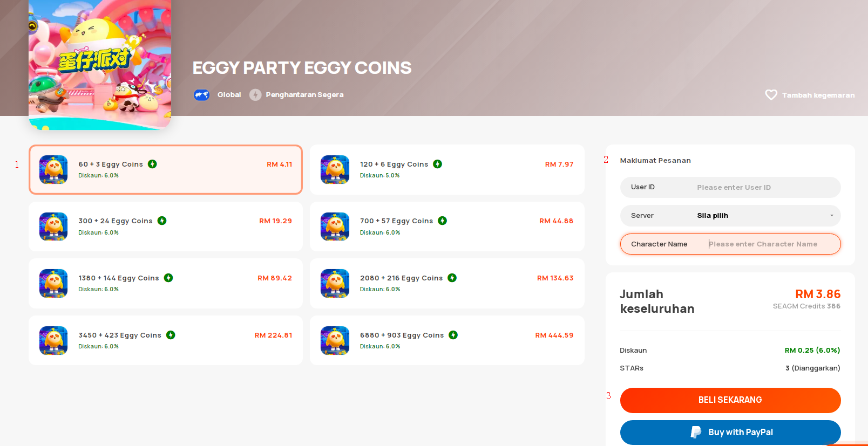Click the Eggy Party game cover thumbnail
Viewport: 868px width, 446px height.
[x=100, y=65]
